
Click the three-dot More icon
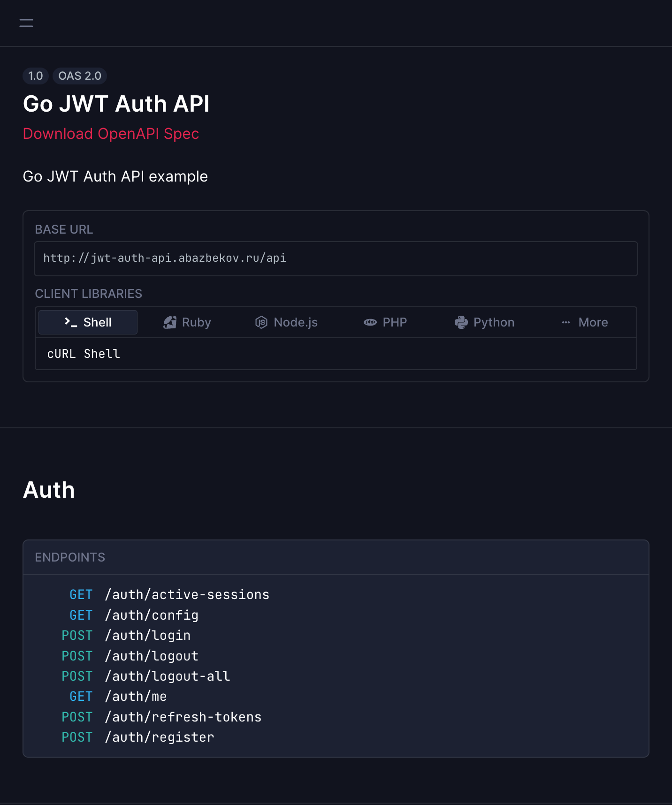566,322
